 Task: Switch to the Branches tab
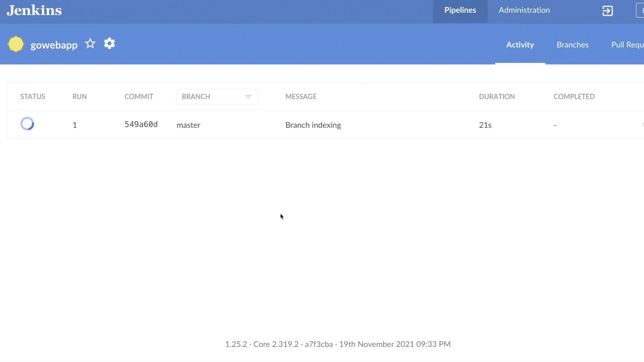click(x=572, y=45)
